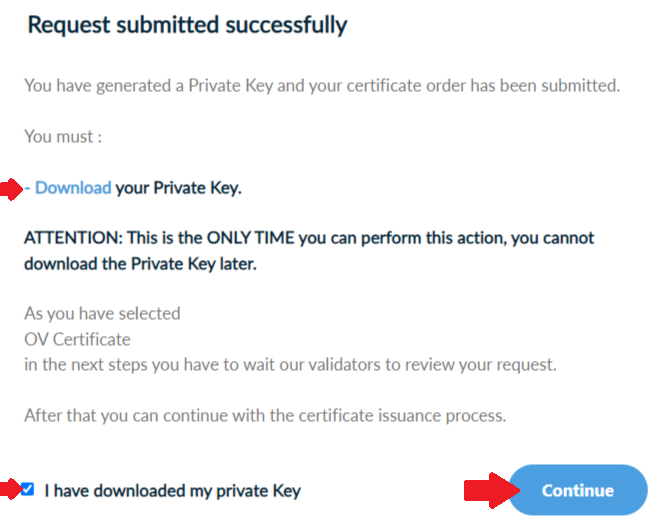Viewport: 665px width, 528px height.
Task: Tick the downloaded private key checkbox
Action: [x=28, y=489]
